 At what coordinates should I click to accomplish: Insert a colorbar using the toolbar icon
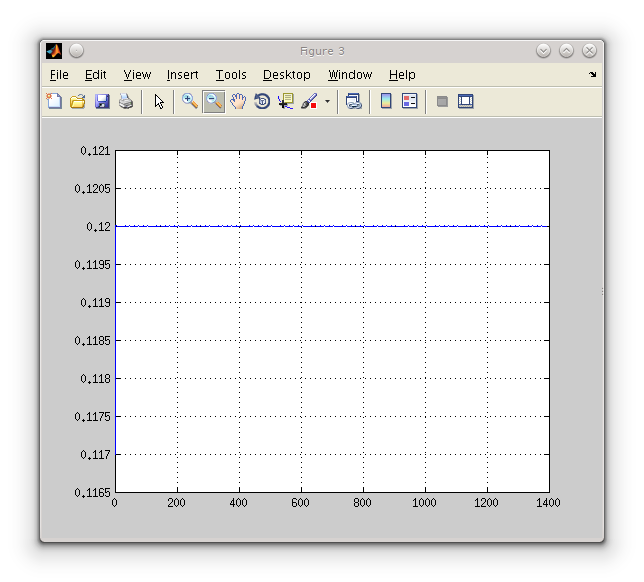click(386, 101)
